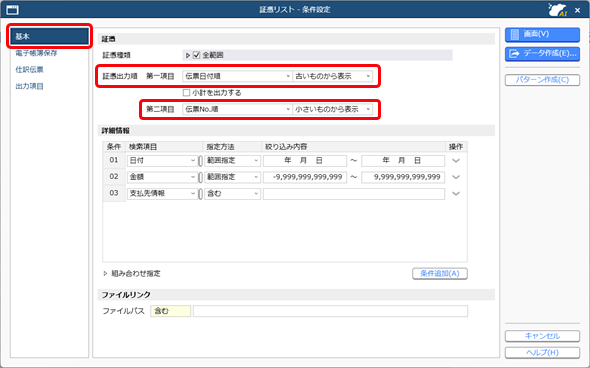The width and height of the screenshot is (590, 368).
Task: Click the end date field in row 01
Action: point(403,161)
